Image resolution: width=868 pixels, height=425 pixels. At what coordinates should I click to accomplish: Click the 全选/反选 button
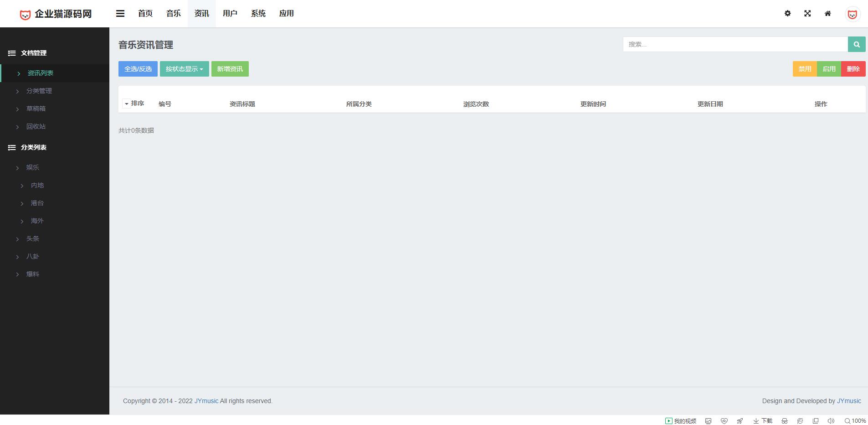pyautogui.click(x=138, y=69)
